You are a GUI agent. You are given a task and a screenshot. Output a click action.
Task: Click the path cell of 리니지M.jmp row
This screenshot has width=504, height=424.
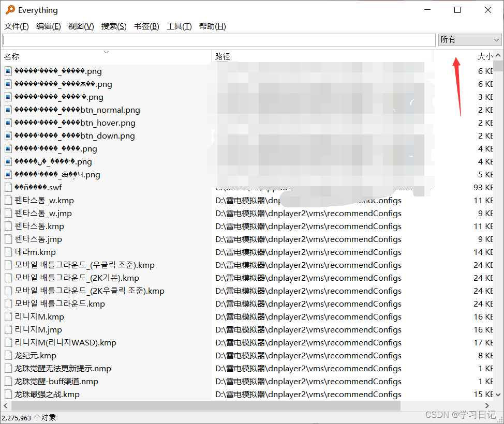308,329
